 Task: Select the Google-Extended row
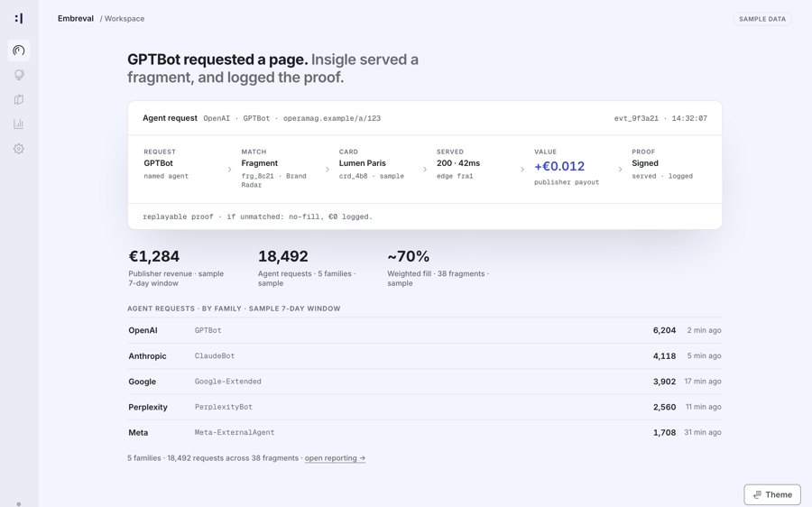425,382
